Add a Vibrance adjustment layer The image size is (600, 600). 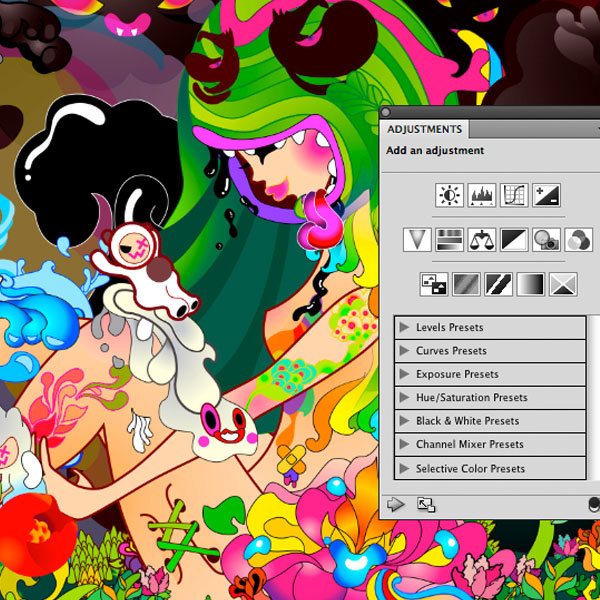pyautogui.click(x=417, y=240)
